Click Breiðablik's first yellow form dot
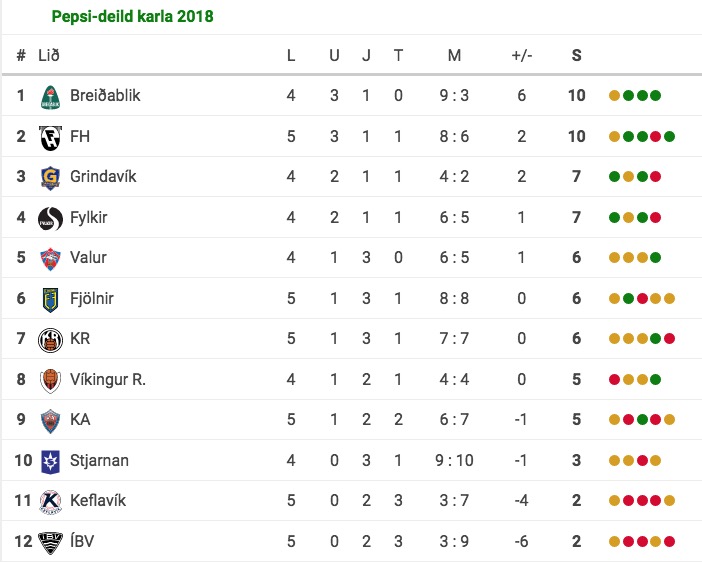The width and height of the screenshot is (702, 562). tap(614, 96)
